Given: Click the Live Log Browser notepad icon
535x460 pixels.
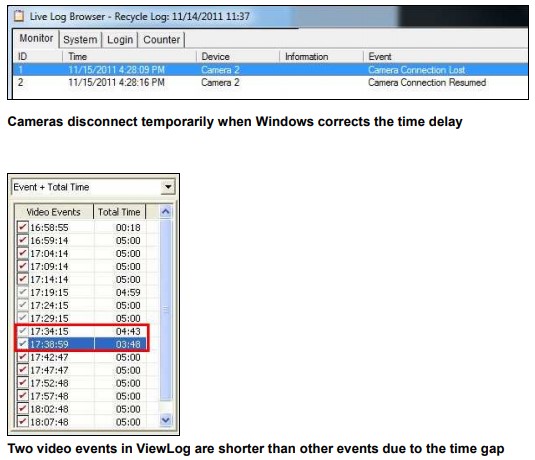Looking at the screenshot, I should pos(19,16).
